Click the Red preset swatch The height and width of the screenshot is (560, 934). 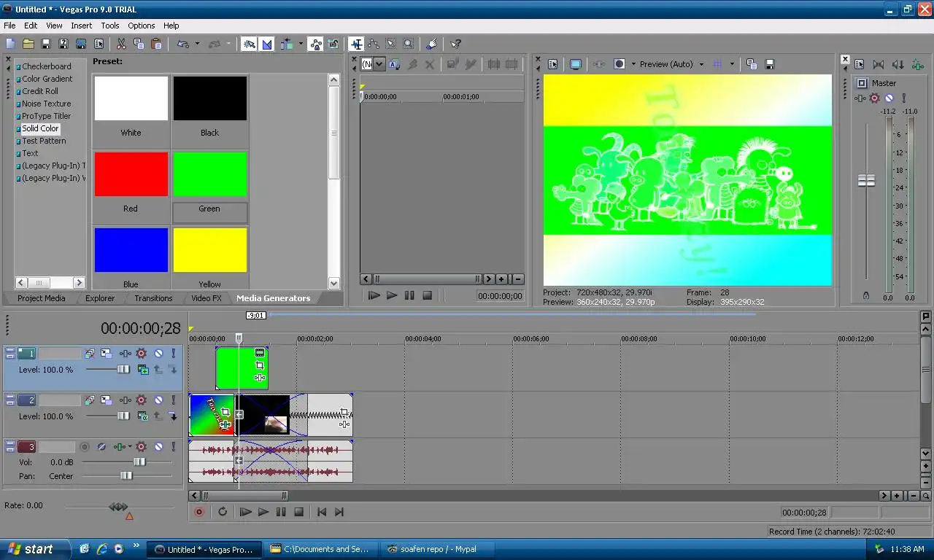(131, 174)
